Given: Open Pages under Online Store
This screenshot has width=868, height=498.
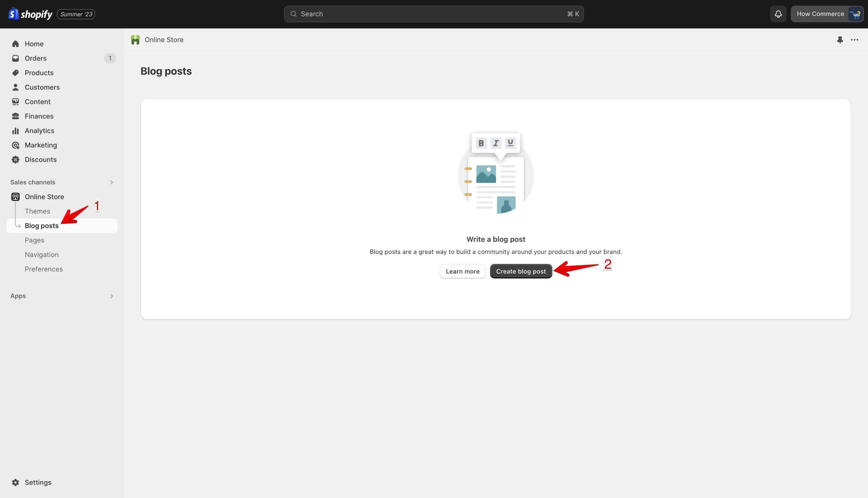Looking at the screenshot, I should (34, 240).
